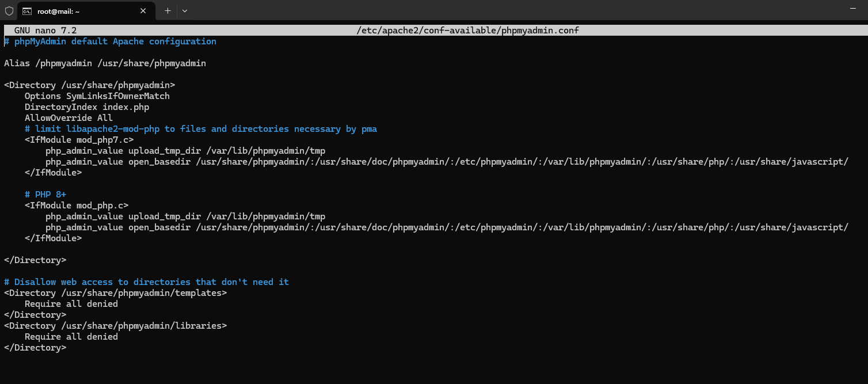The height and width of the screenshot is (384, 868).
Task: Click the Alias /phpmyadmin line
Action: pyautogui.click(x=105, y=63)
